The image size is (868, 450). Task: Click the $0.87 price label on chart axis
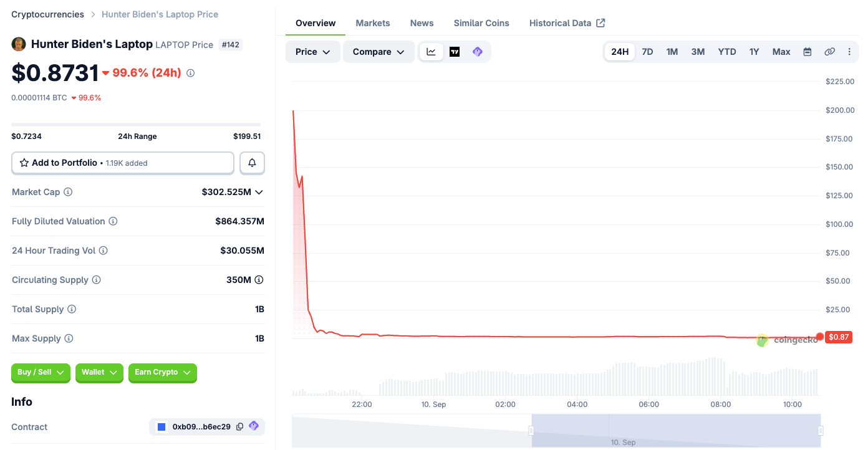[839, 337]
